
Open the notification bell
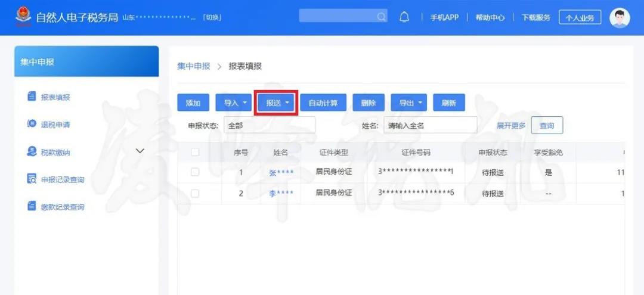point(404,17)
